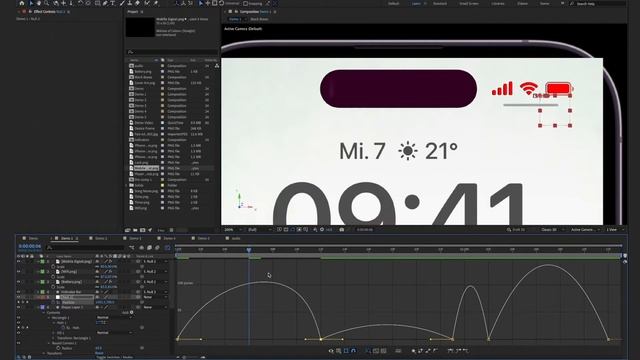Hide the Wifi.png layer

18,271
